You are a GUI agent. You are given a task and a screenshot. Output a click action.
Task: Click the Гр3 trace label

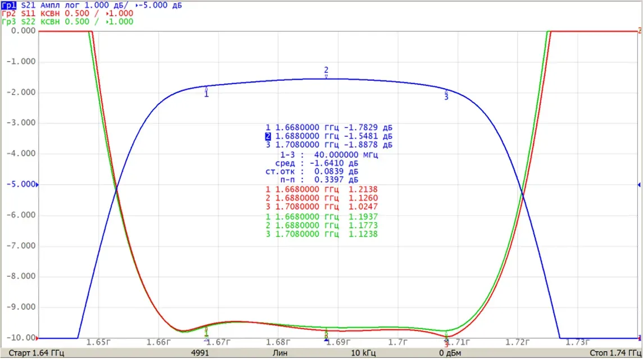pyautogui.click(x=8, y=22)
